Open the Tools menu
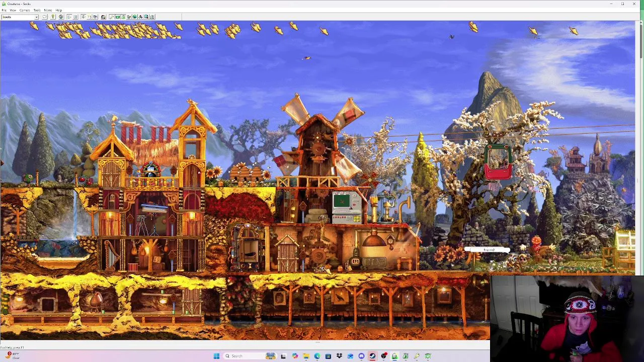Viewport: 644px width, 362px height. click(x=37, y=10)
